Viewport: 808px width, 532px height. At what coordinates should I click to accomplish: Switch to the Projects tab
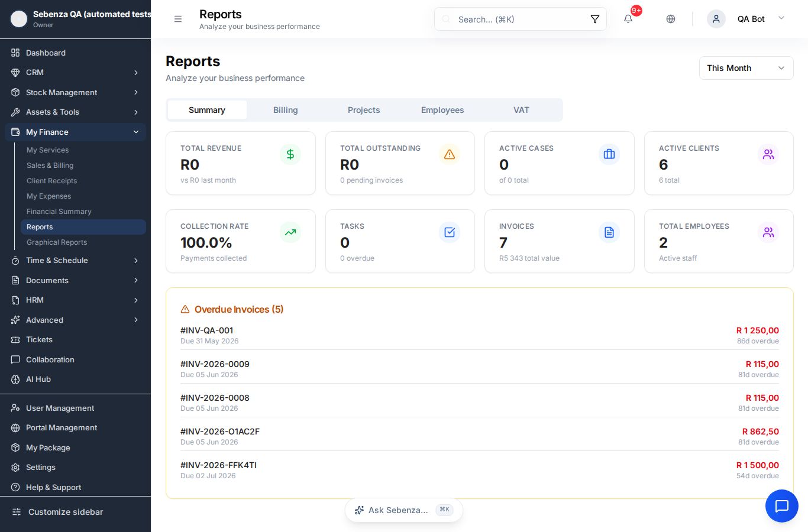click(364, 110)
